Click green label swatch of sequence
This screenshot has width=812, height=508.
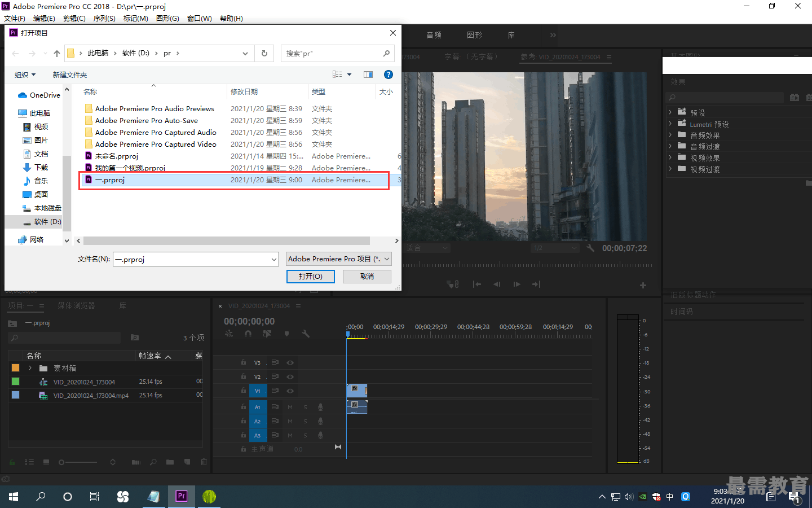point(15,382)
